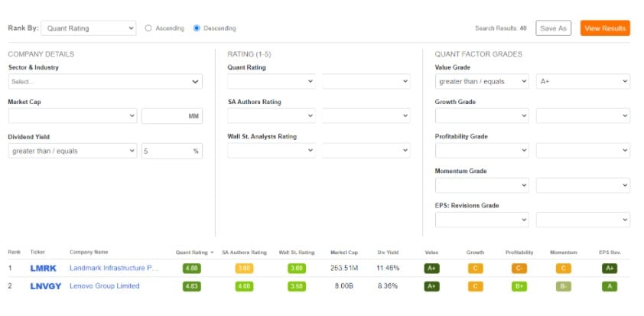The image size is (644, 316).
Task: Click the Save As button
Action: pos(553,28)
